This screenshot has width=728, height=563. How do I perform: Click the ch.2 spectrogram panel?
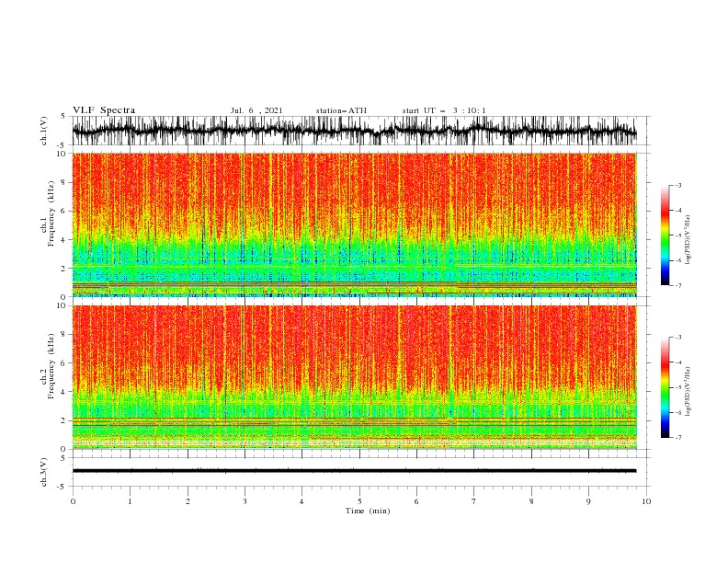click(355, 377)
